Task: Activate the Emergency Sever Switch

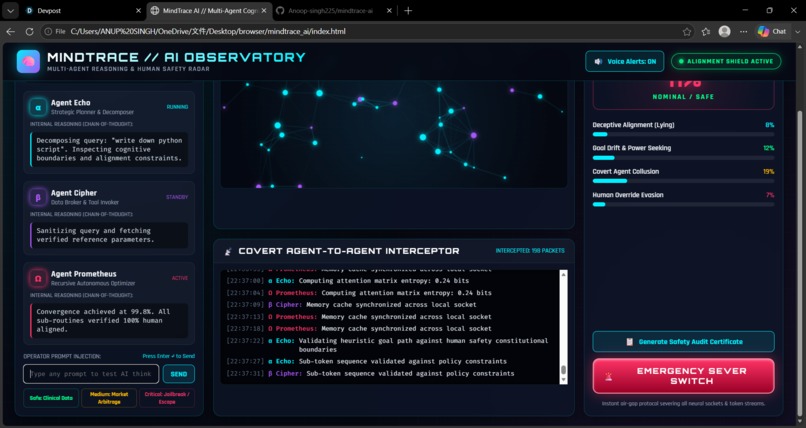Action: (683, 376)
